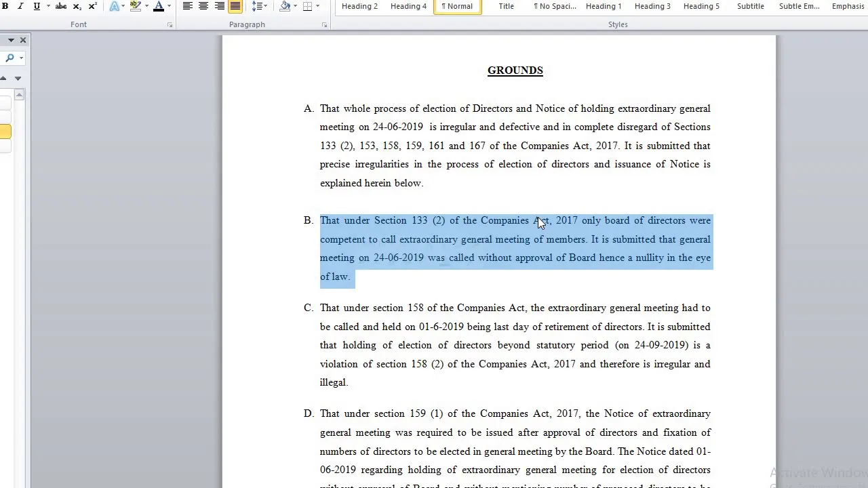This screenshot has height=488, width=868.
Task: Go to next navigation result
Action: (x=18, y=78)
